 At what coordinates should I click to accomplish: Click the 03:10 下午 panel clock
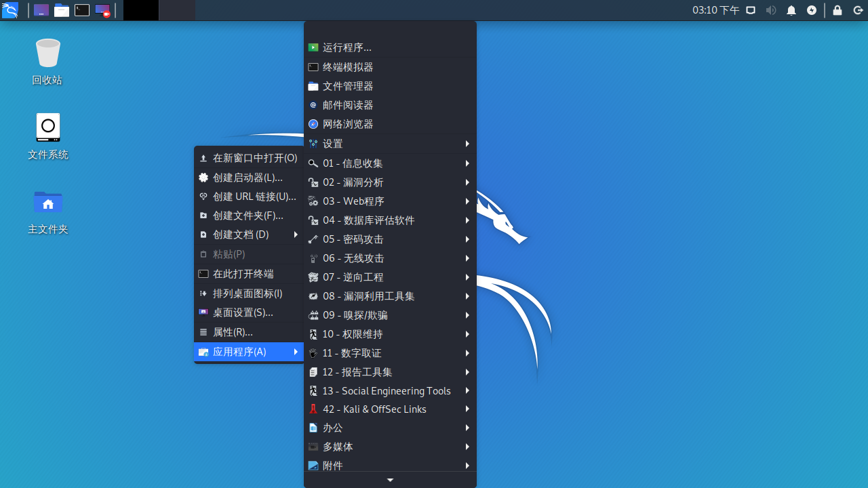click(715, 10)
